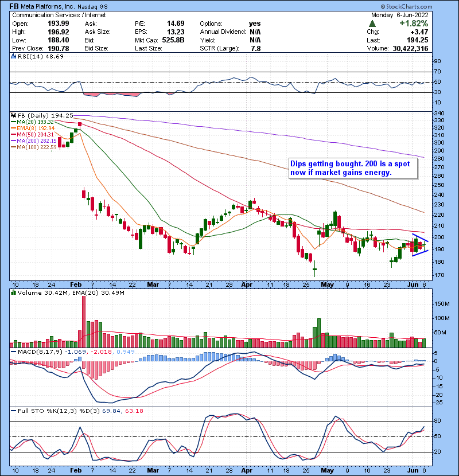Image resolution: width=459 pixels, height=476 pixels.
Task: Click the Options value yes
Action: click(255, 24)
